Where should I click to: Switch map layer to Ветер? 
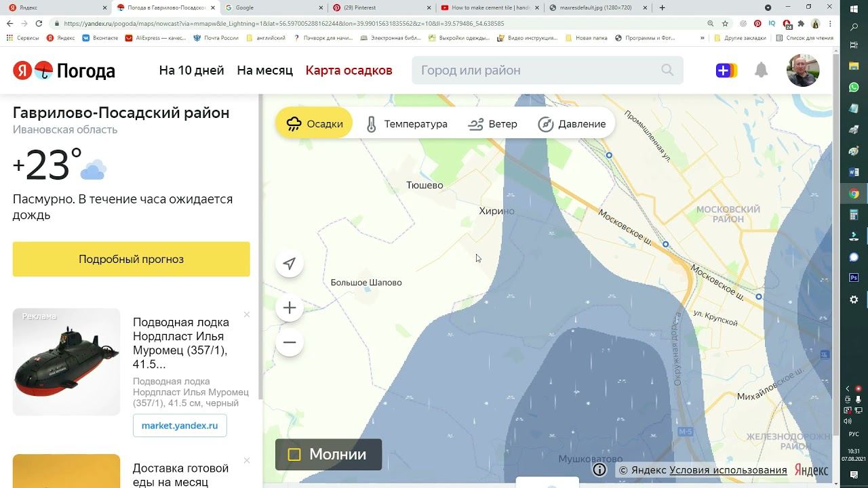coord(493,124)
